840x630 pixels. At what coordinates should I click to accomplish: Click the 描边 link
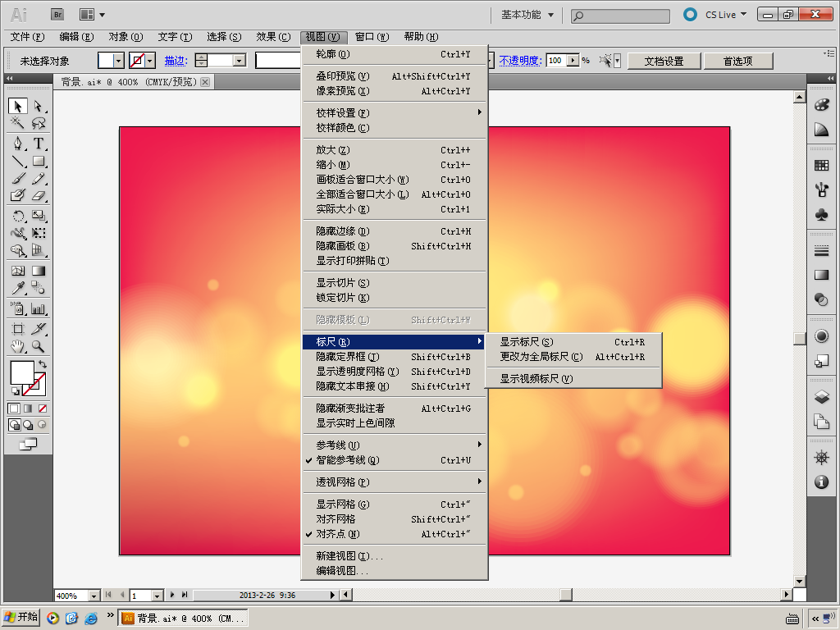coord(176,61)
